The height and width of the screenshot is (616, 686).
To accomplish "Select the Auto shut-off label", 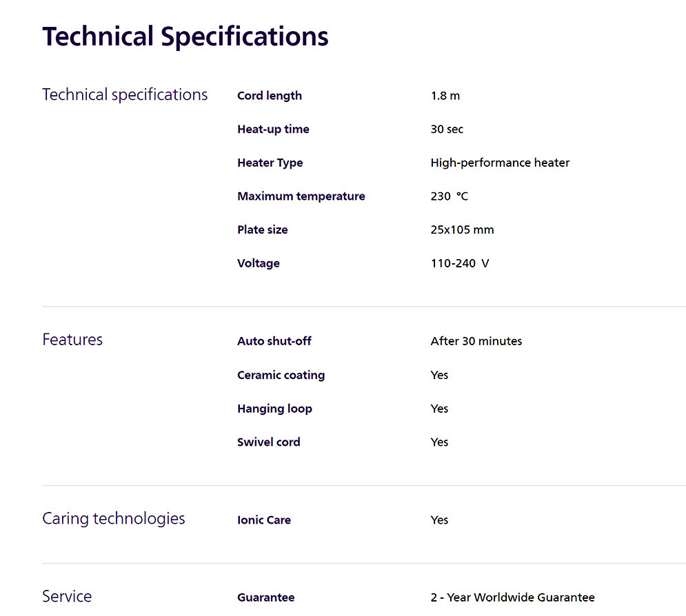I will point(274,341).
